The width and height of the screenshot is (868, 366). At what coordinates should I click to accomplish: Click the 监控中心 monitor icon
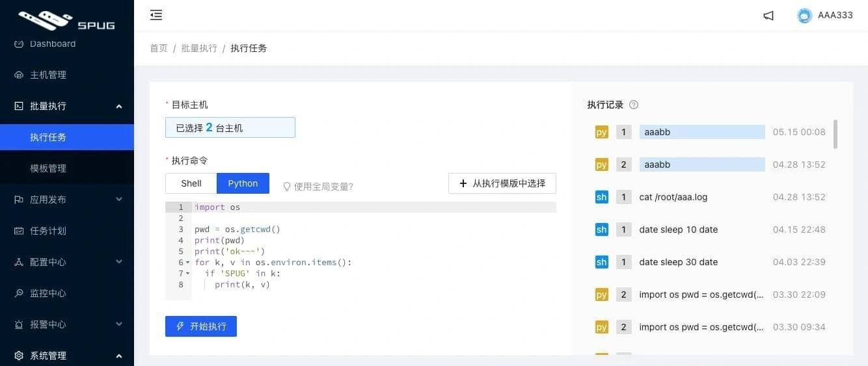coord(19,293)
